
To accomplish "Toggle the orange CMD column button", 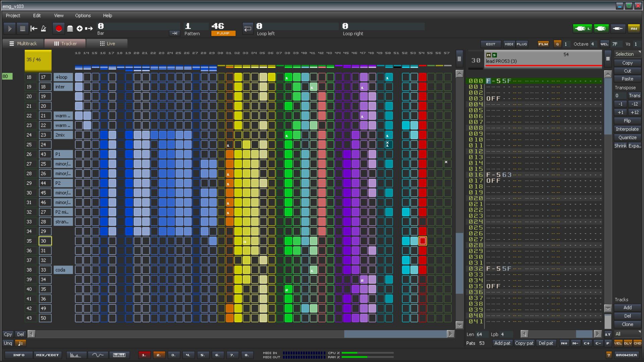I will click(637, 343).
